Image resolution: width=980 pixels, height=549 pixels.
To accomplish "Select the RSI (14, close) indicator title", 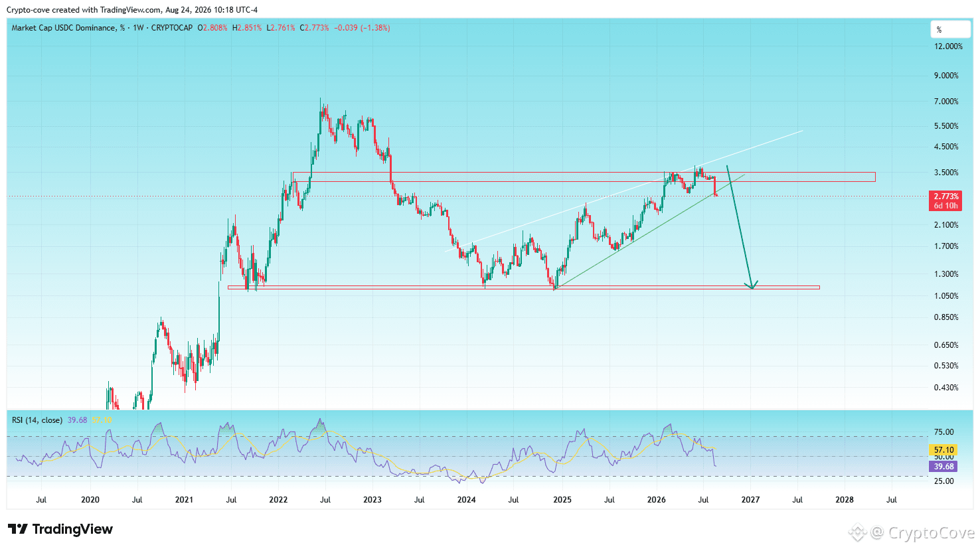I will point(37,420).
